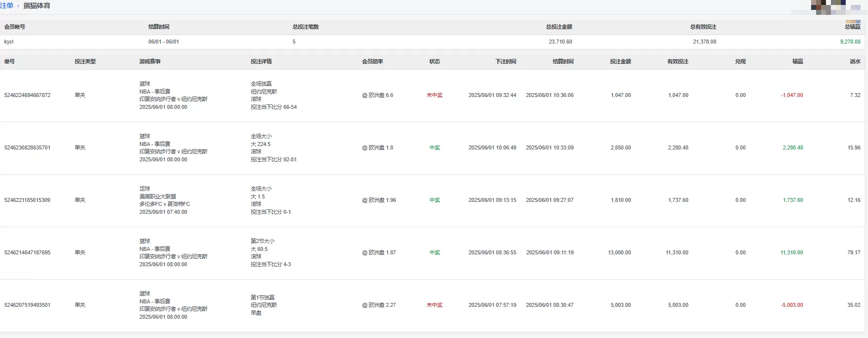Screen dimensions: 868x338
Task: Select valid bet 1,737.60
Action: (678, 200)
